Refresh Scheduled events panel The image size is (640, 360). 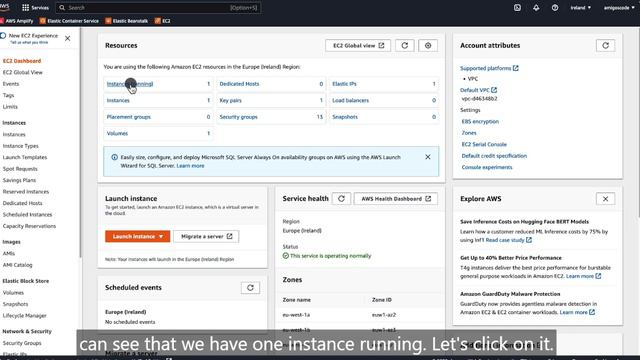[250, 287]
